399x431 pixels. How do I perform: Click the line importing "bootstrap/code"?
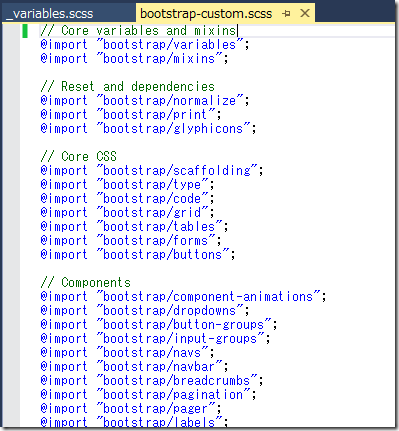pos(127,199)
